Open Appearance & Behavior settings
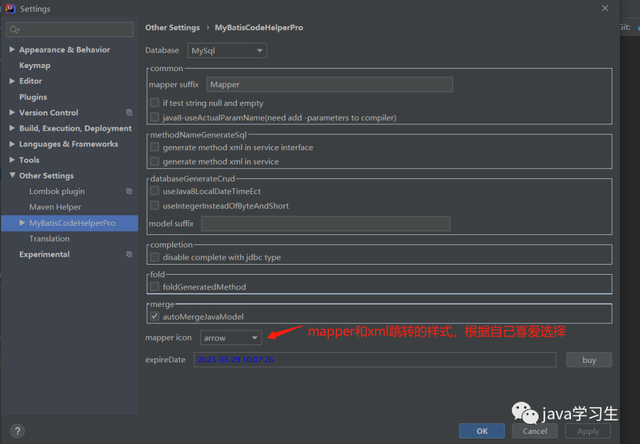This screenshot has height=444, width=640. pyautogui.click(x=64, y=49)
